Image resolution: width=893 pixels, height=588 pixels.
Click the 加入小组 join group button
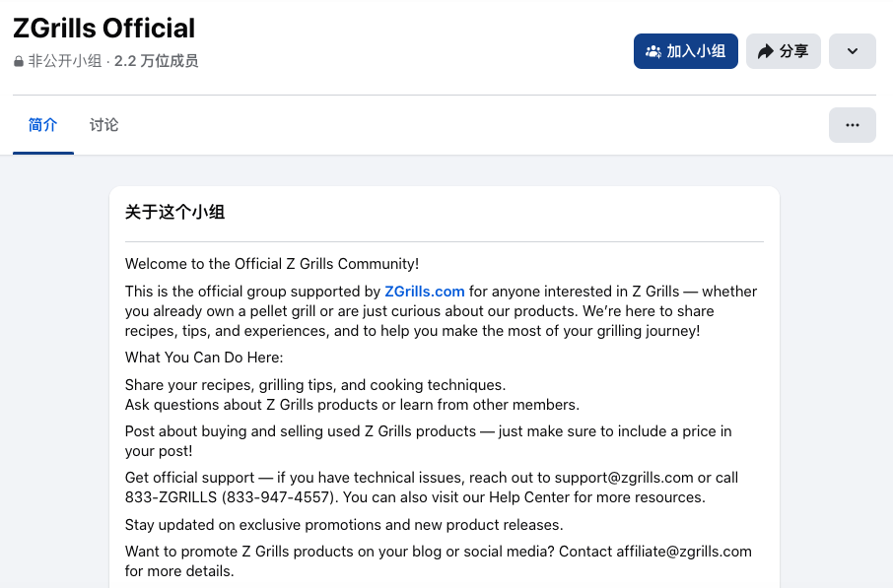685,51
